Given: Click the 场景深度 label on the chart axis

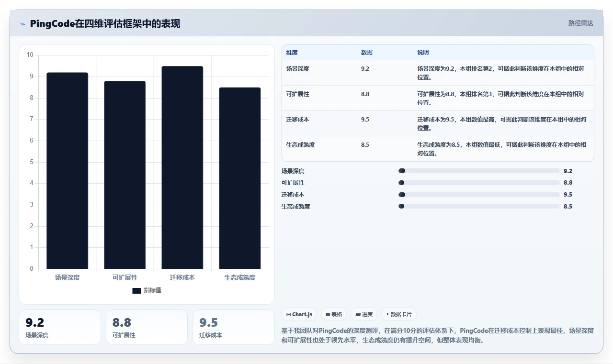Looking at the screenshot, I should pos(67,277).
